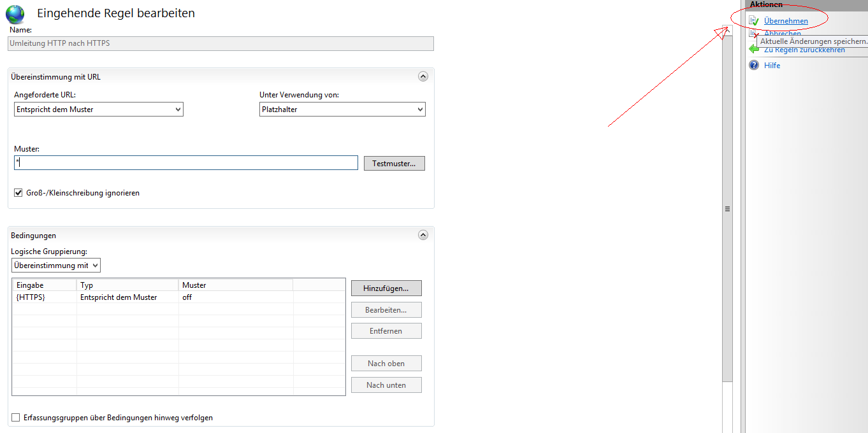
Task: Click the green back arrow icon
Action: 754,49
